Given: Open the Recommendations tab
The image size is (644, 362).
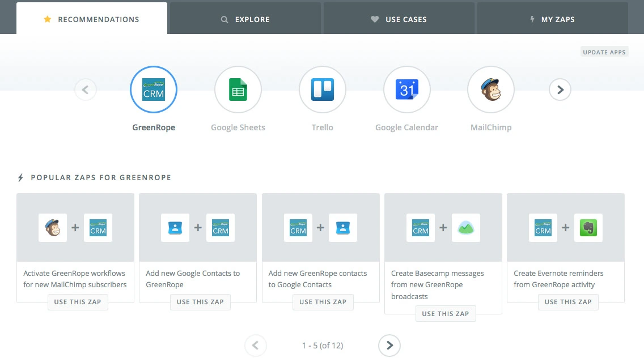Looking at the screenshot, I should 92,19.
